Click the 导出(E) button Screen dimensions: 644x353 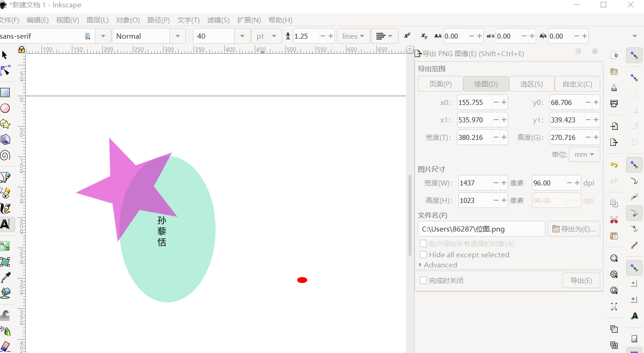(x=581, y=280)
